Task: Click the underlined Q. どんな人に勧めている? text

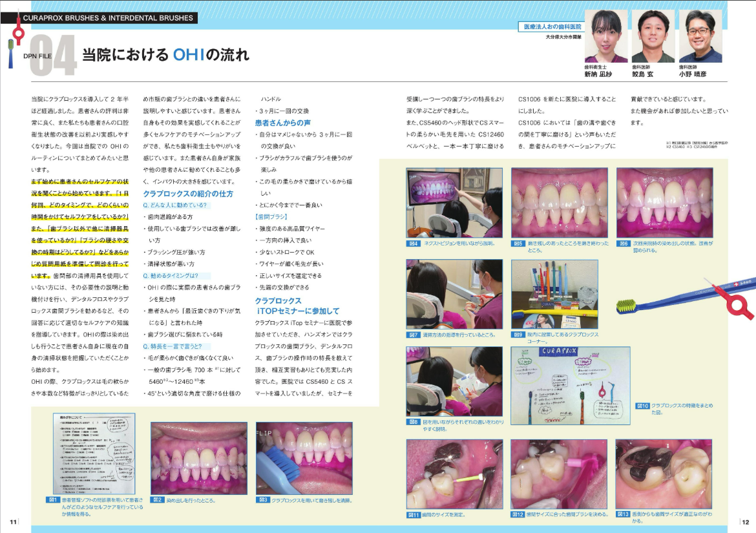Action: 174,205
